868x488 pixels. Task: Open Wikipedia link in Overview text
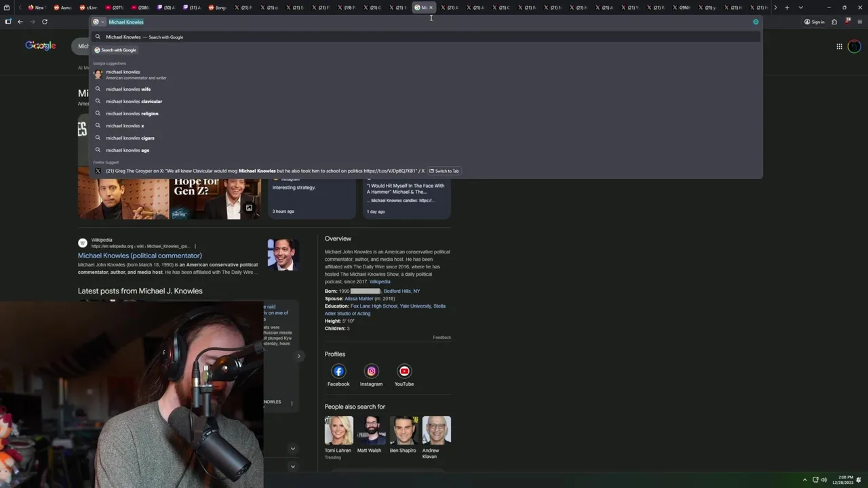tap(380, 281)
